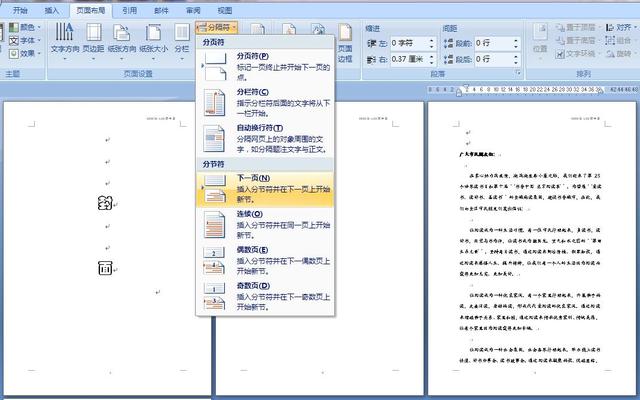
Task: Increase spacing after (段后) with the stepper
Action: pos(516,56)
